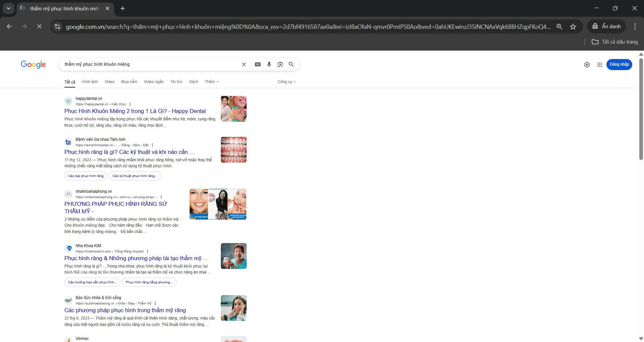Clear the Google search box text
The image size is (644, 342).
click(x=244, y=64)
